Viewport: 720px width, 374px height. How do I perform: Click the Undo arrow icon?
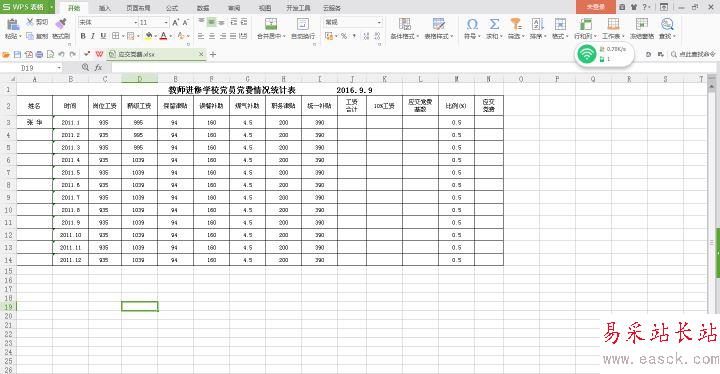[x=62, y=54]
